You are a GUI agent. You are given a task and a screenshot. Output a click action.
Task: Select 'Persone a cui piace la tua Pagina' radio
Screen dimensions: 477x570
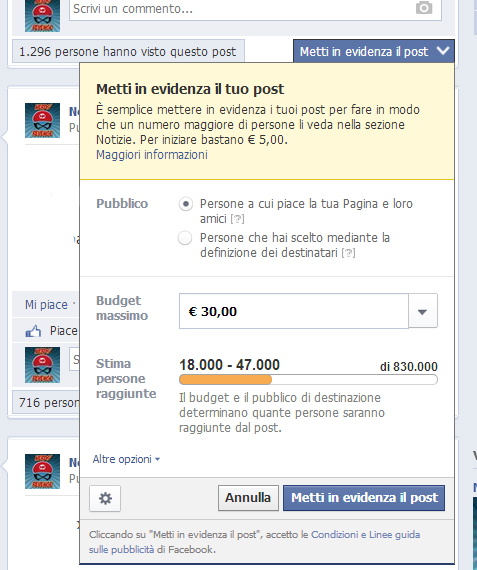click(185, 204)
